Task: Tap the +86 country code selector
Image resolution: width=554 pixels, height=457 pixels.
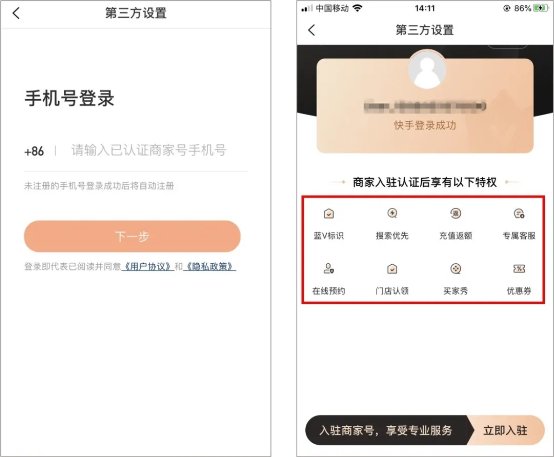Action: point(34,151)
